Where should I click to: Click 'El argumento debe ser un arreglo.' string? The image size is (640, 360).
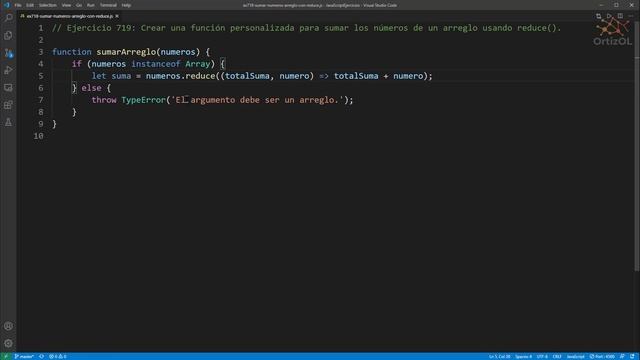[257, 100]
